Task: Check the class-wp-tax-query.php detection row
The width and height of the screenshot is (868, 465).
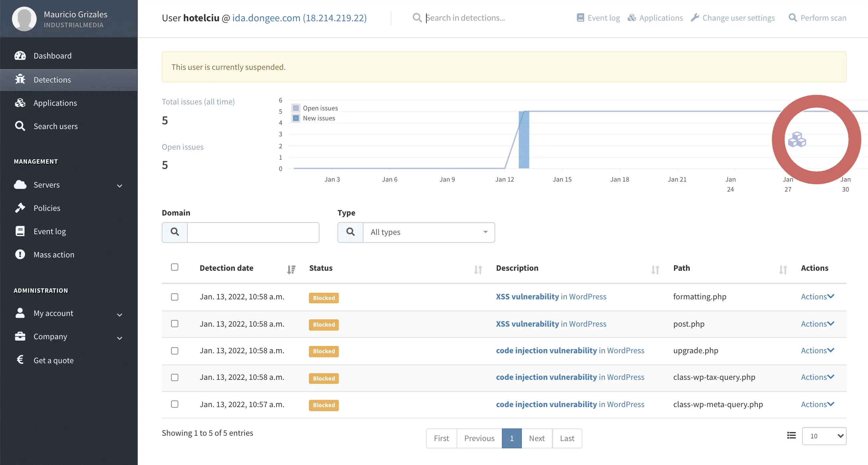Action: tap(174, 378)
